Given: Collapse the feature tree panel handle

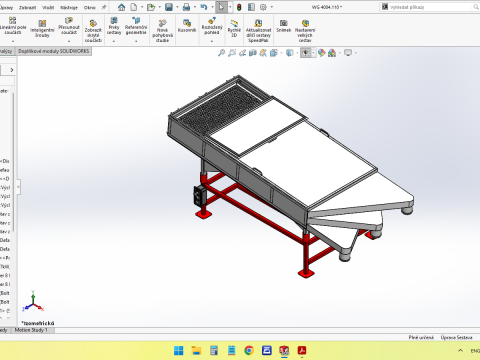Looking at the screenshot, I should [18, 187].
